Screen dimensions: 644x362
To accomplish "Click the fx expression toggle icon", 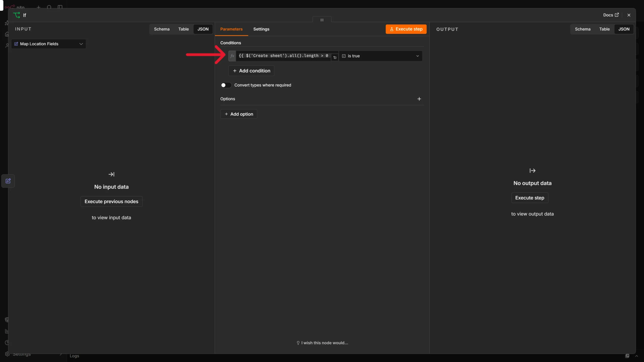I will tap(232, 56).
